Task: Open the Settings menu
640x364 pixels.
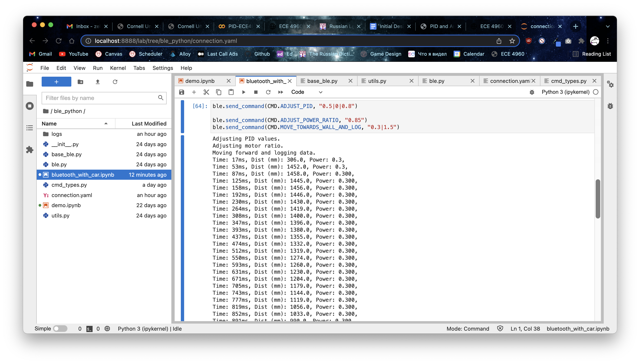Action: (162, 68)
